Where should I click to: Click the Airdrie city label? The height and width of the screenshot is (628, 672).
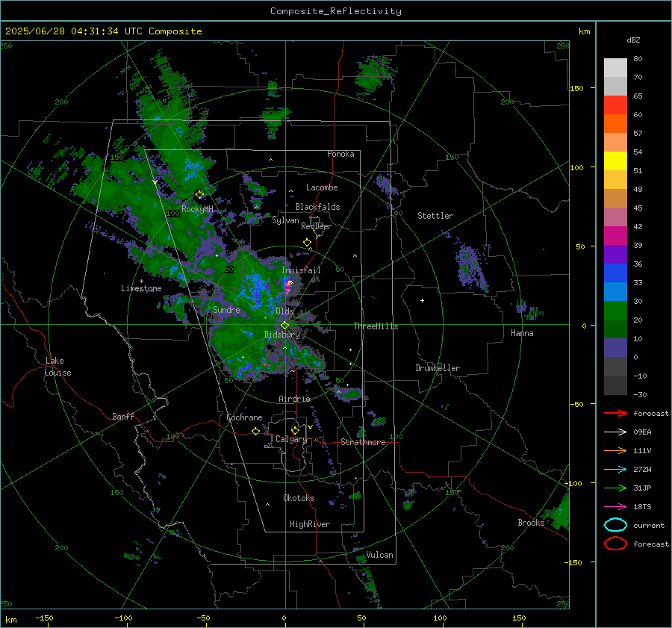[x=294, y=399]
